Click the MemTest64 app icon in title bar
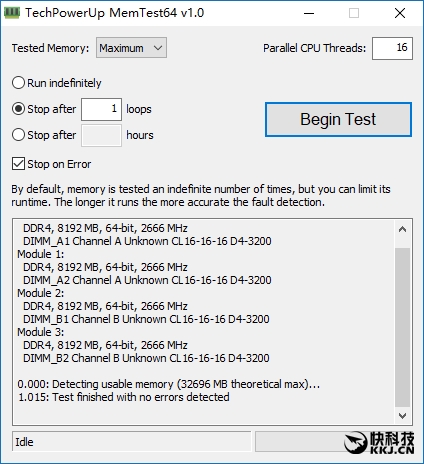The width and height of the screenshot is (424, 464). pos(12,13)
